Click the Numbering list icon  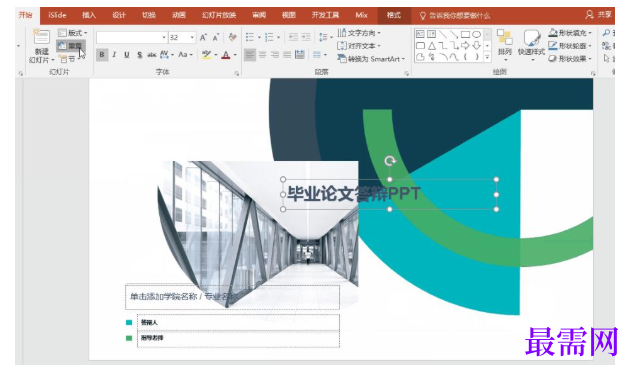(x=269, y=37)
